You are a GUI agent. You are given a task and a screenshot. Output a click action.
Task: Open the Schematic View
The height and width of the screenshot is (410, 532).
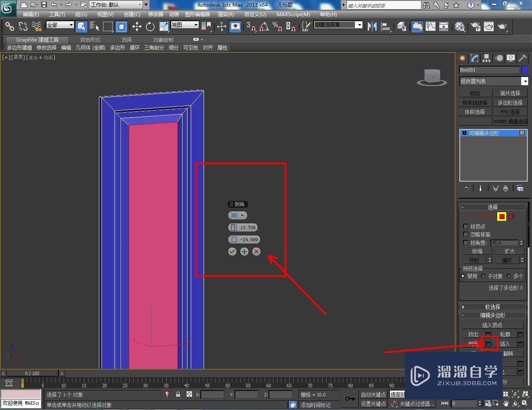(444, 27)
